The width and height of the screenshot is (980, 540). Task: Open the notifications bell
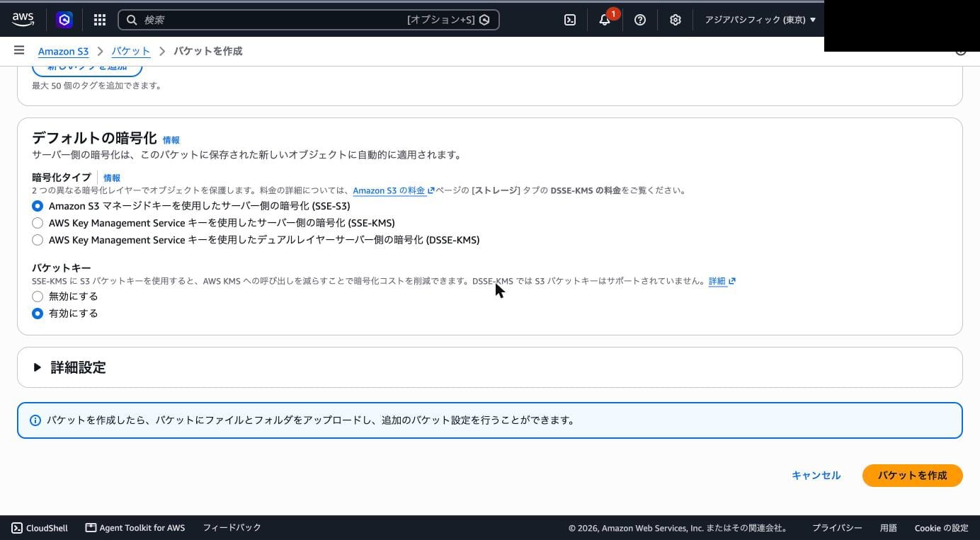(605, 20)
